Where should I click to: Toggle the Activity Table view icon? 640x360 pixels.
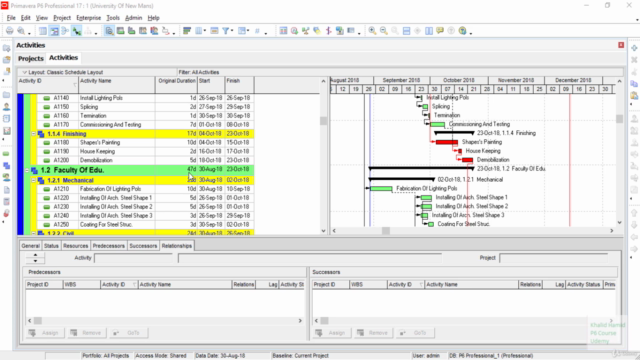[43, 31]
